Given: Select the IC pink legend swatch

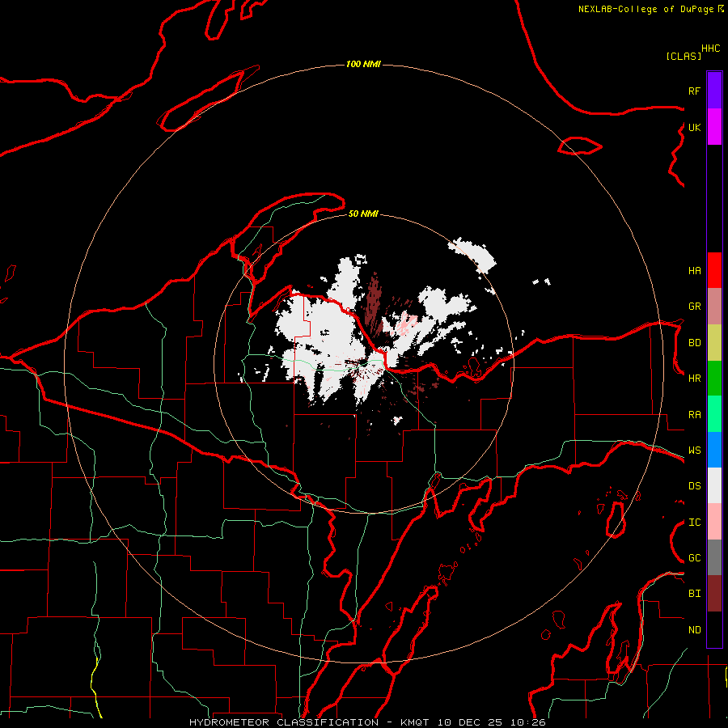Looking at the screenshot, I should (714, 522).
